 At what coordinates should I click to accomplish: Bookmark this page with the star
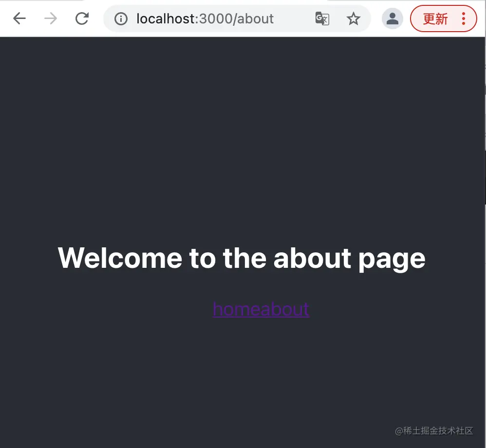354,19
